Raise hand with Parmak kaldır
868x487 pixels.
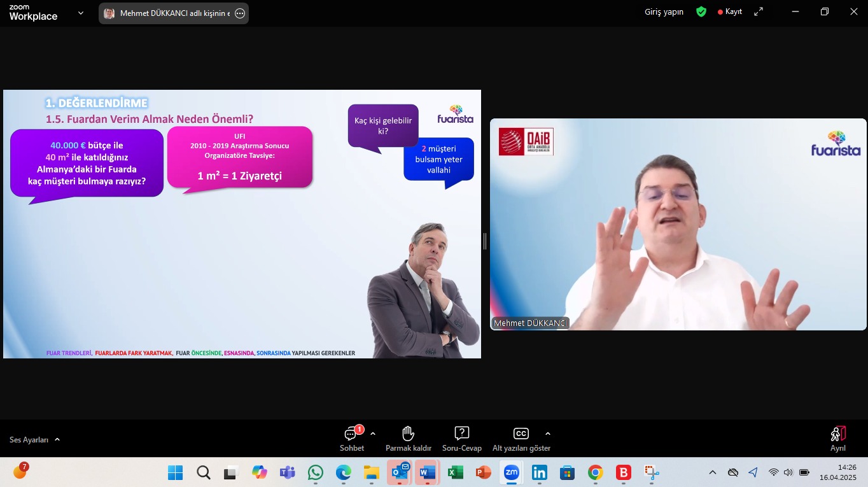coord(409,439)
